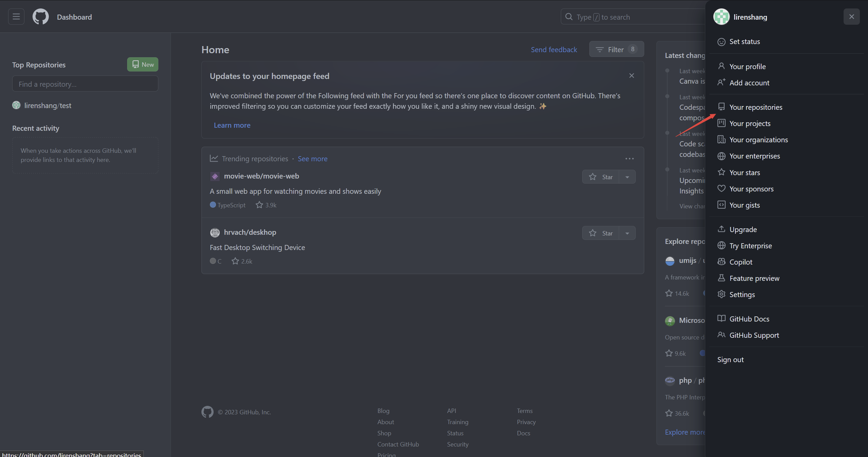The width and height of the screenshot is (868, 457).
Task: Expand star list dropdown for hrvach/deskhop
Action: coord(627,233)
